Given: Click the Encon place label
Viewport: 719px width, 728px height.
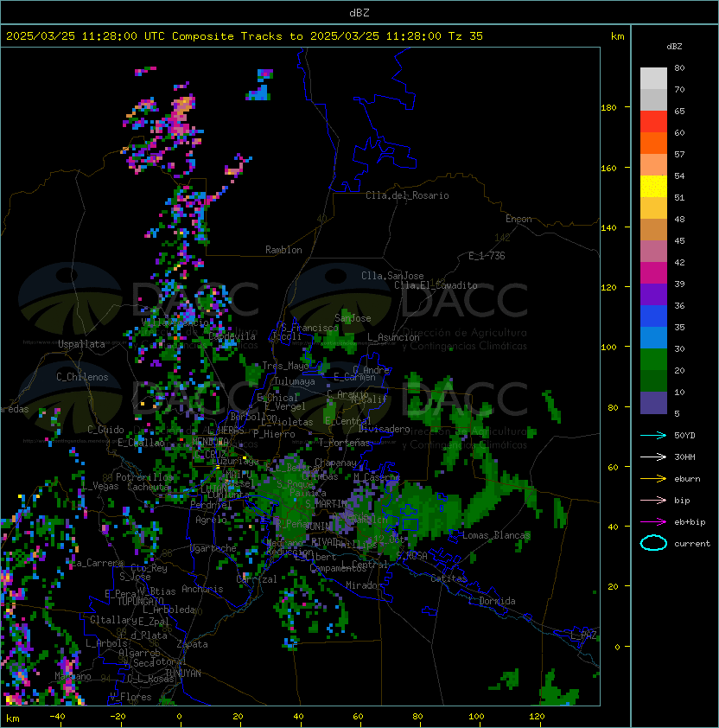Looking at the screenshot, I should 519,219.
